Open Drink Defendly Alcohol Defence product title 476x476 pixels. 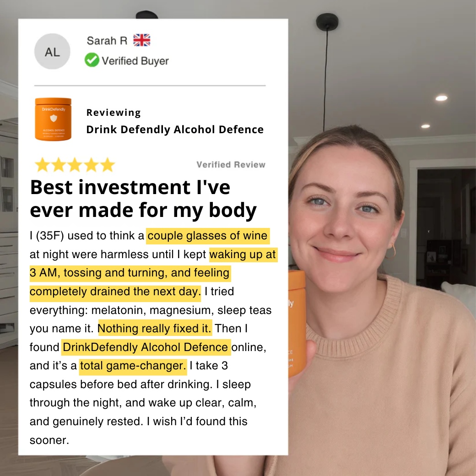(x=175, y=130)
